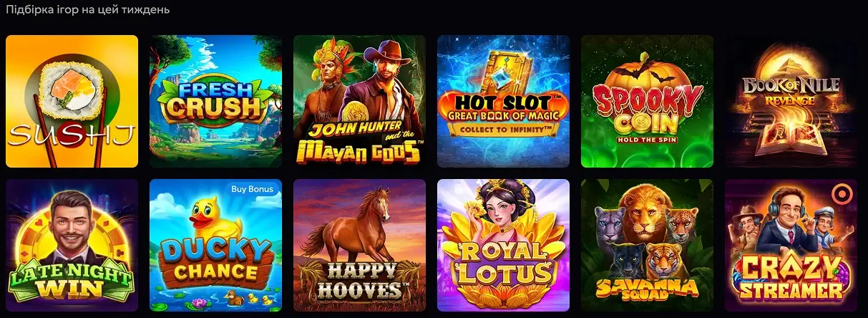This screenshot has width=868, height=318.
Task: Open the Sushi game tile
Action: tap(72, 101)
